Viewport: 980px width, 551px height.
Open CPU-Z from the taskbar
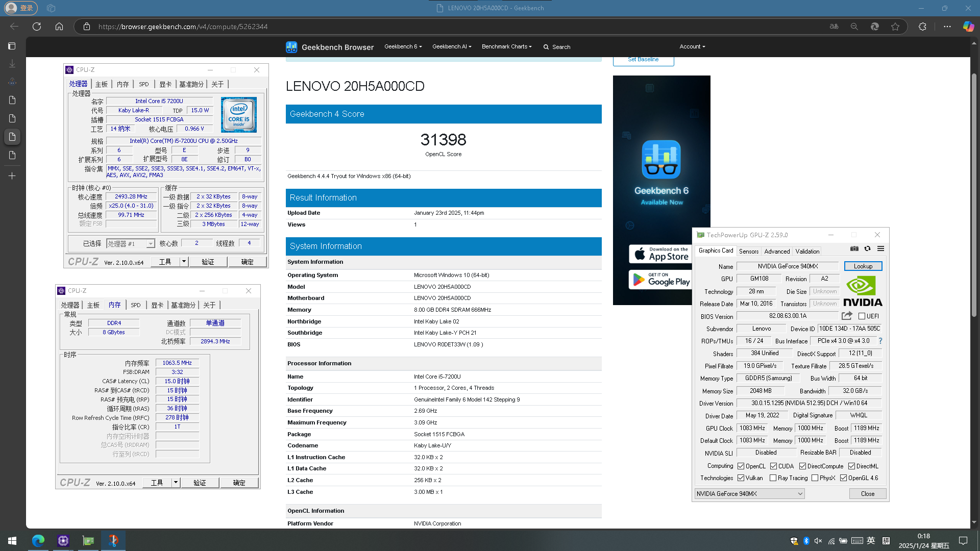click(x=63, y=540)
